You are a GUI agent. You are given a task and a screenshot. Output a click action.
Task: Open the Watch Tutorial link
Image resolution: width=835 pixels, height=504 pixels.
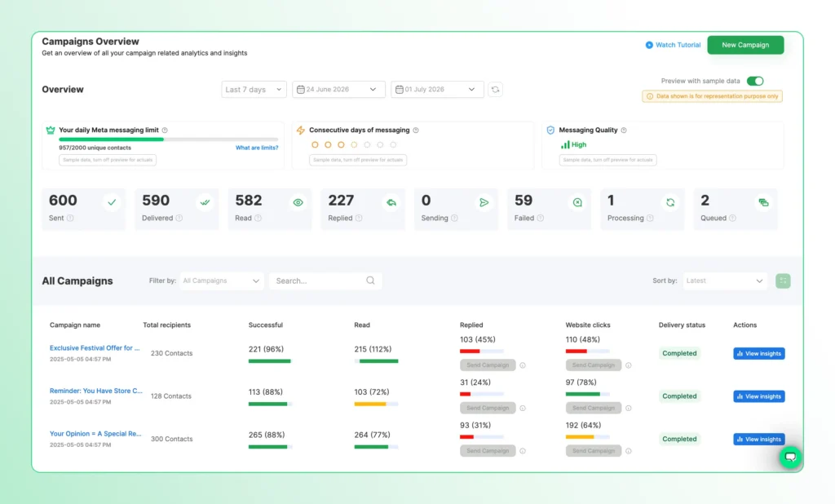pyautogui.click(x=678, y=46)
